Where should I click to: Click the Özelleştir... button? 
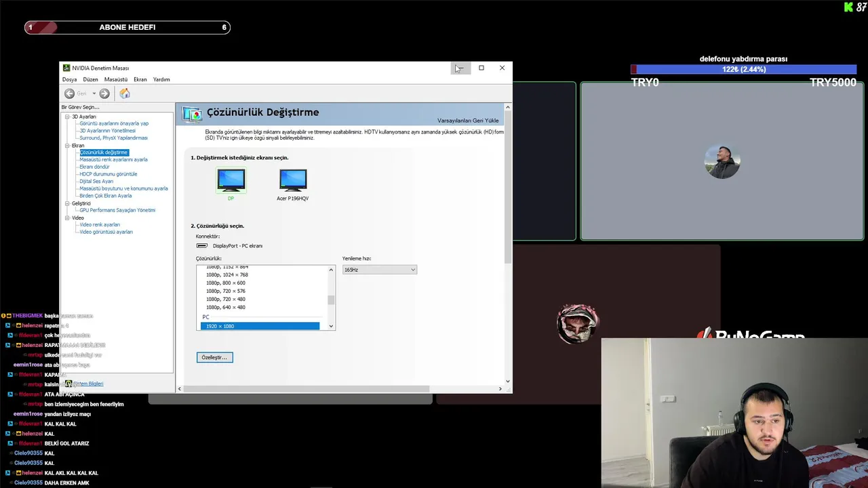(215, 357)
